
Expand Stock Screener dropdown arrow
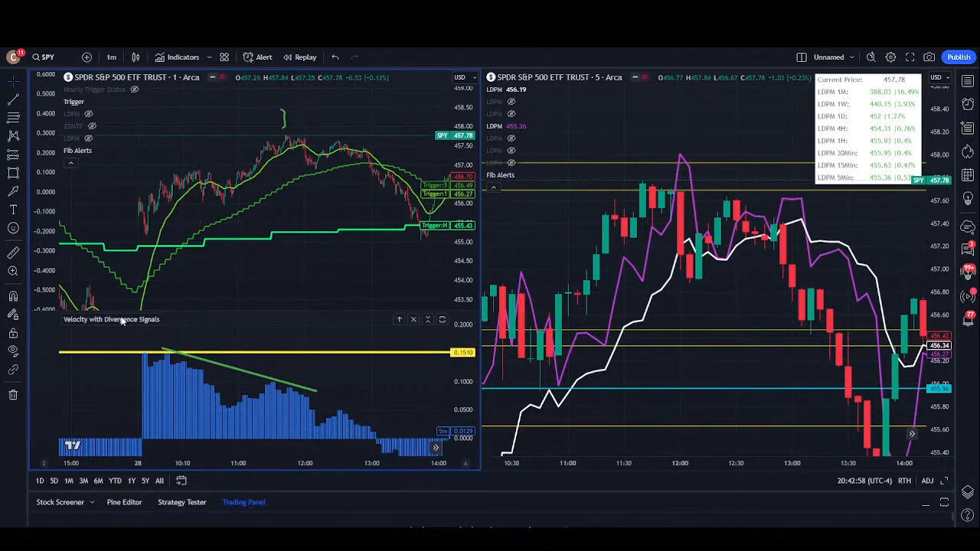click(92, 503)
